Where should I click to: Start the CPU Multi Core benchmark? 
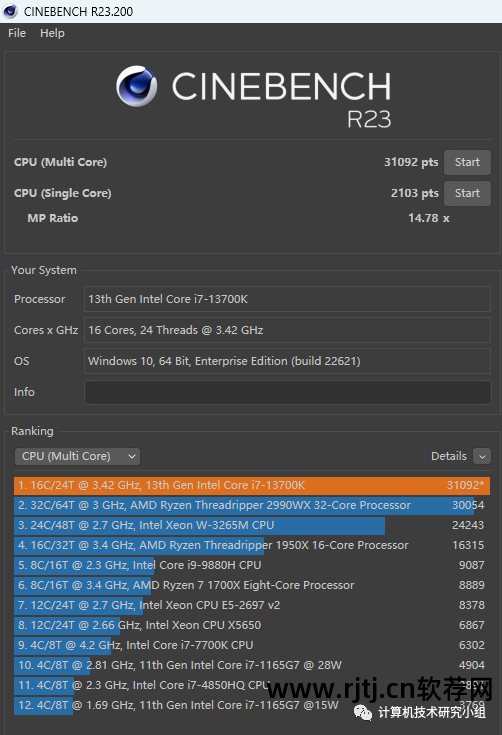click(467, 162)
